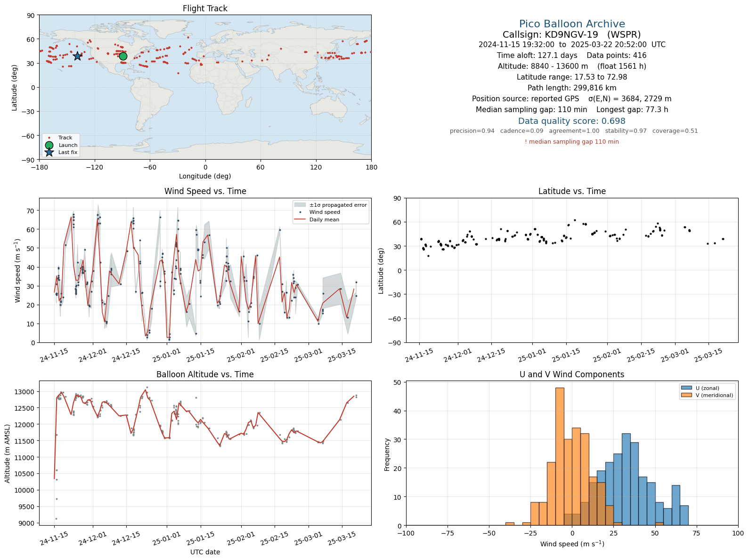This screenshot has width=749, height=560.
Task: Click the 'Wind Speed vs. Time' plot title
Action: 205,191
